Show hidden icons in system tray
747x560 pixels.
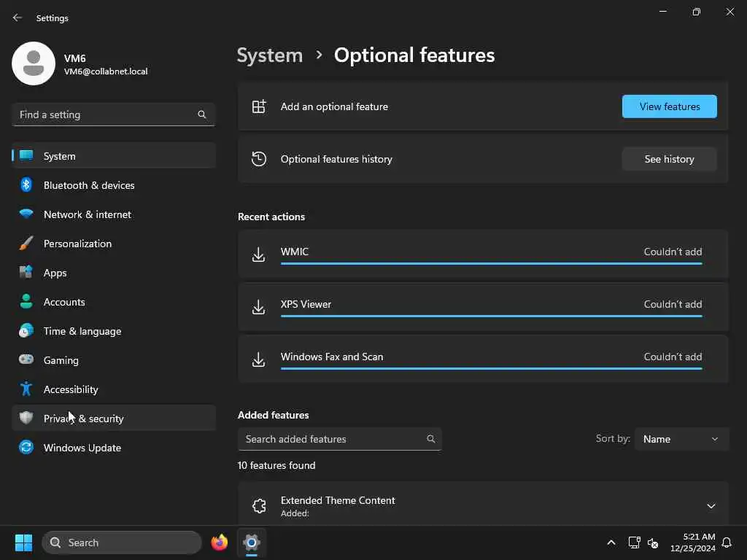tap(611, 542)
